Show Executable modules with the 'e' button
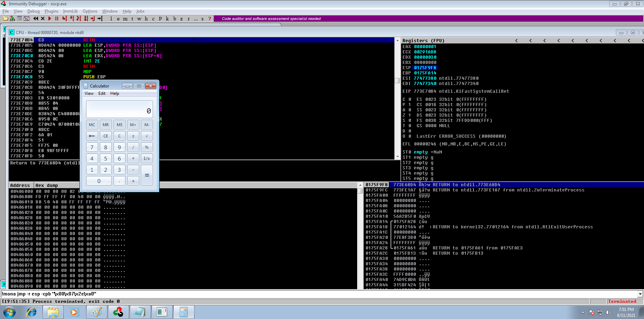Viewport: 644px width, 319px height. 118,19
